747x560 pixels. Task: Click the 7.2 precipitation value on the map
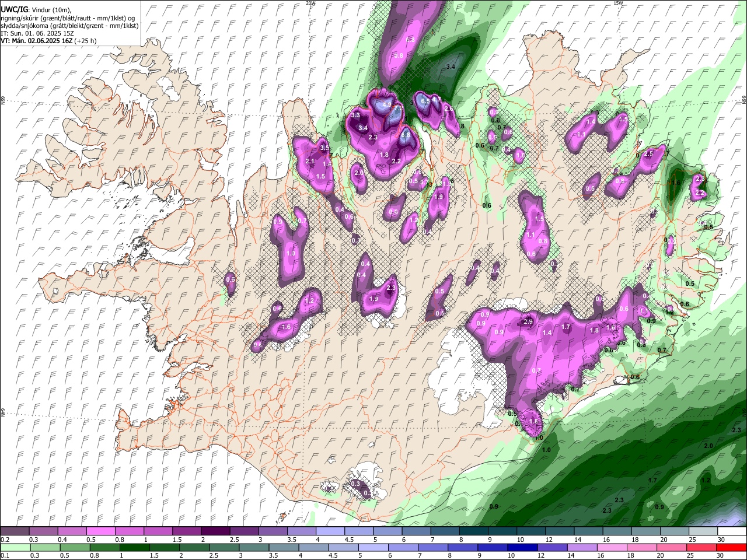pos(398,108)
